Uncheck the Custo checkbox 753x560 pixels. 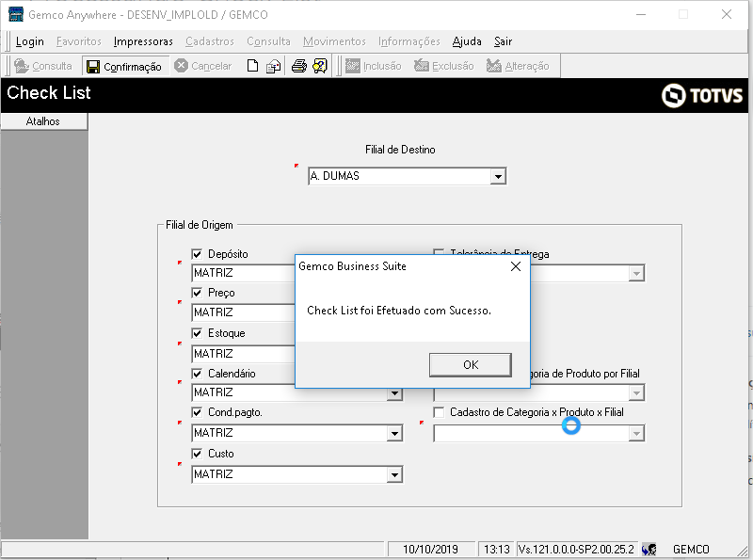(197, 454)
